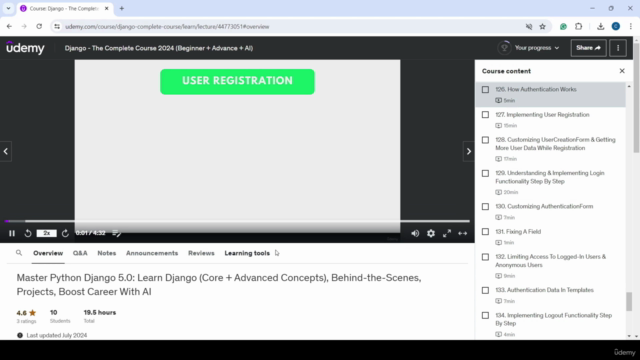The width and height of the screenshot is (640, 360).
Task: Go to next lecture arrow
Action: coord(469,151)
